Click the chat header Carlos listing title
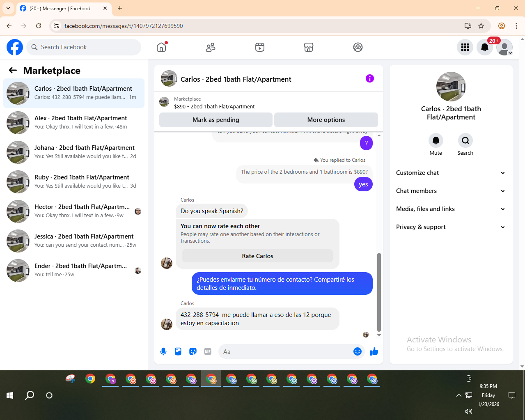525x420 pixels. pos(236,79)
